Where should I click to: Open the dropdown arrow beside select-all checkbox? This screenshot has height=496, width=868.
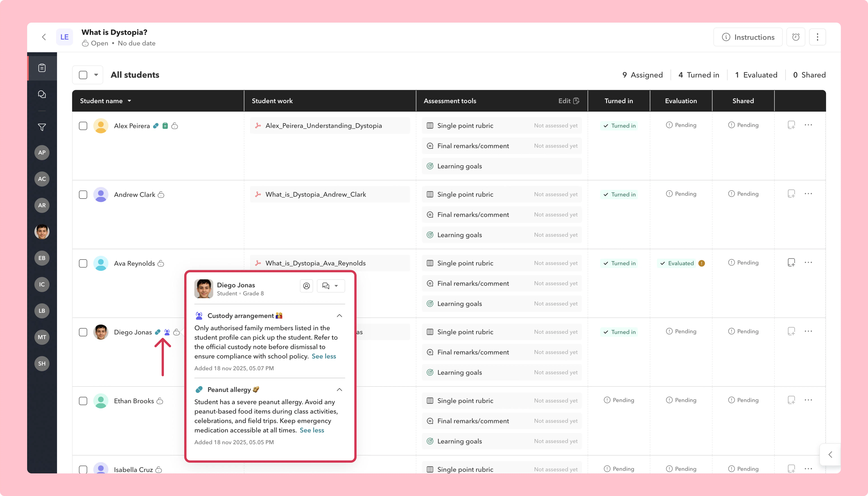96,75
